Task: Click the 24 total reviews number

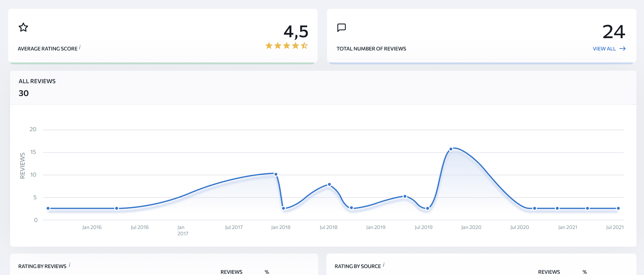Action: pos(614,32)
